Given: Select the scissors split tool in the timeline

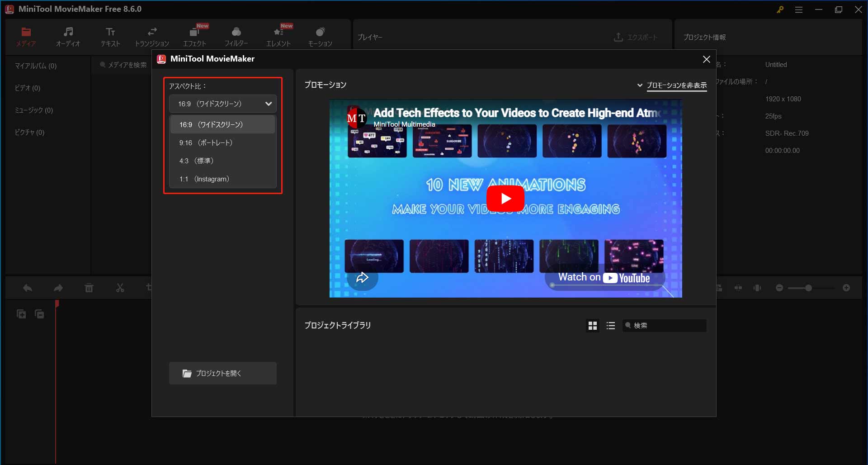Looking at the screenshot, I should pos(120,288).
